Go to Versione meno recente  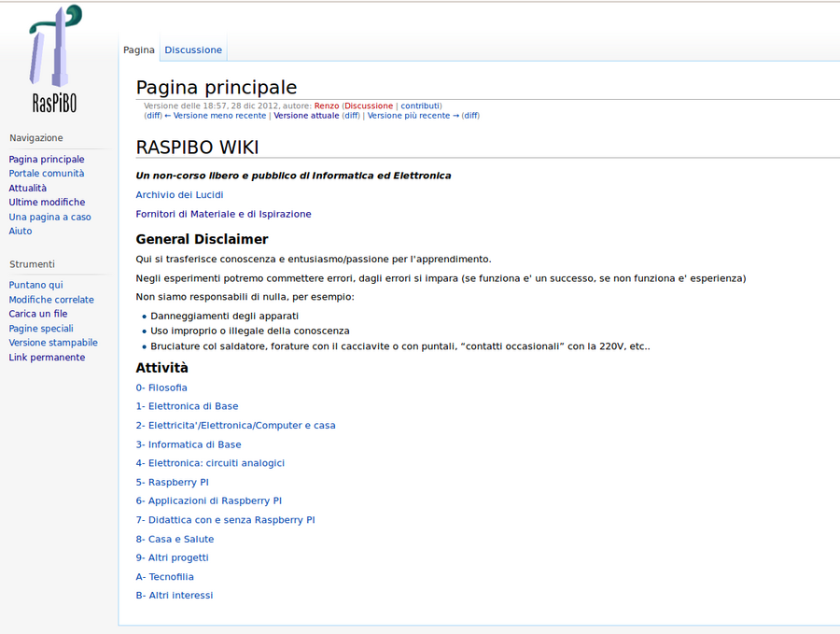(x=219, y=116)
